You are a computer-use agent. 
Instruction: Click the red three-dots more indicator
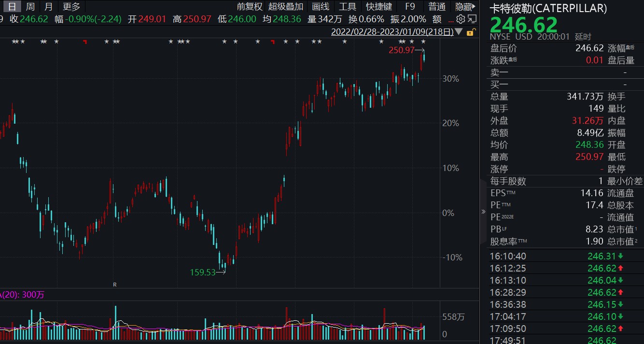[451, 19]
